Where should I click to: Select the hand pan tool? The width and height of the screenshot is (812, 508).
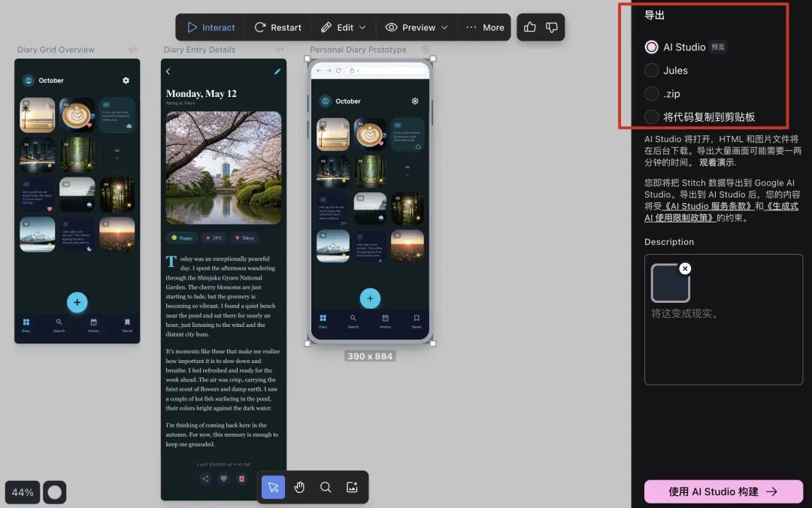click(x=299, y=487)
